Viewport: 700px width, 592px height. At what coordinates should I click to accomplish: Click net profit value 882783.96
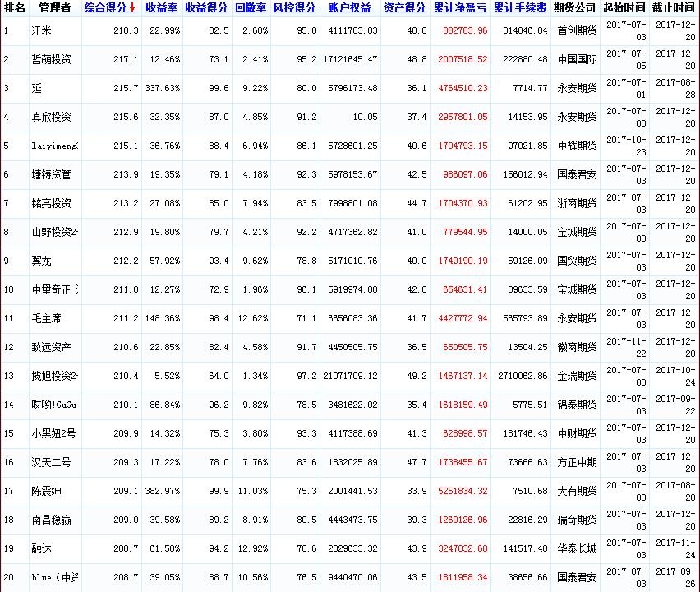click(465, 30)
